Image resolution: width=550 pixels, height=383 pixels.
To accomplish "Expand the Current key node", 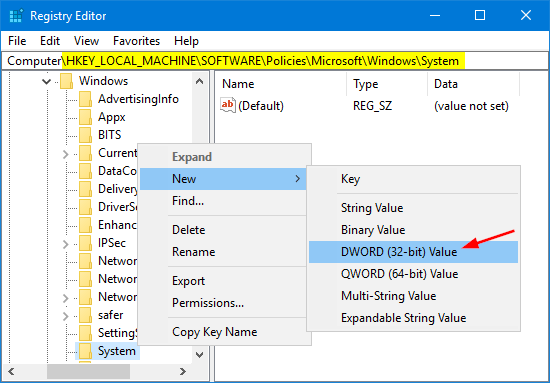I will pyautogui.click(x=66, y=154).
